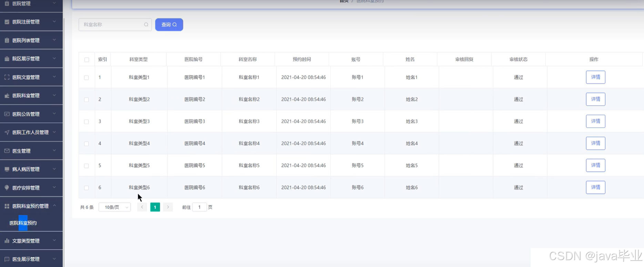Screen dimensions: 644x267
Task: Expand 医院科室管理 chevron
Action: pos(54,95)
